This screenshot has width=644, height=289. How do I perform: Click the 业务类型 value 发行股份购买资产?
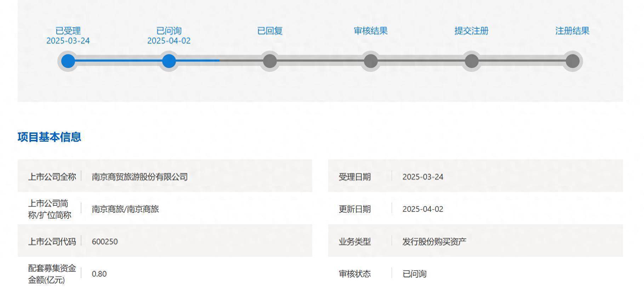(434, 242)
